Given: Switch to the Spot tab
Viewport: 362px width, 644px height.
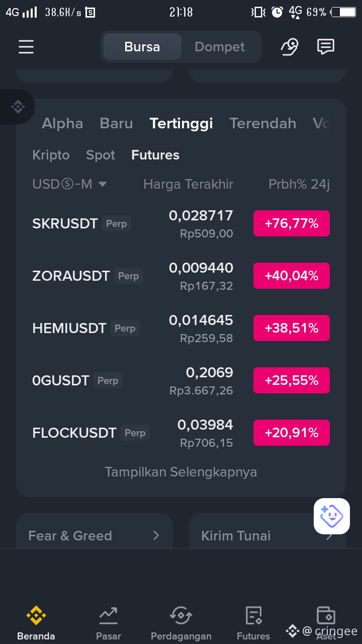Looking at the screenshot, I should tap(101, 155).
